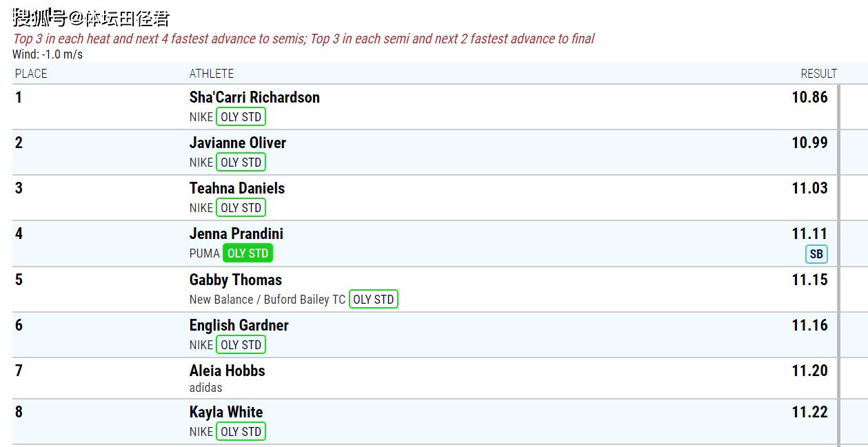868x447 pixels.
Task: Click OLY STD badge under Sha'Carri Richardson
Action: click(x=241, y=117)
